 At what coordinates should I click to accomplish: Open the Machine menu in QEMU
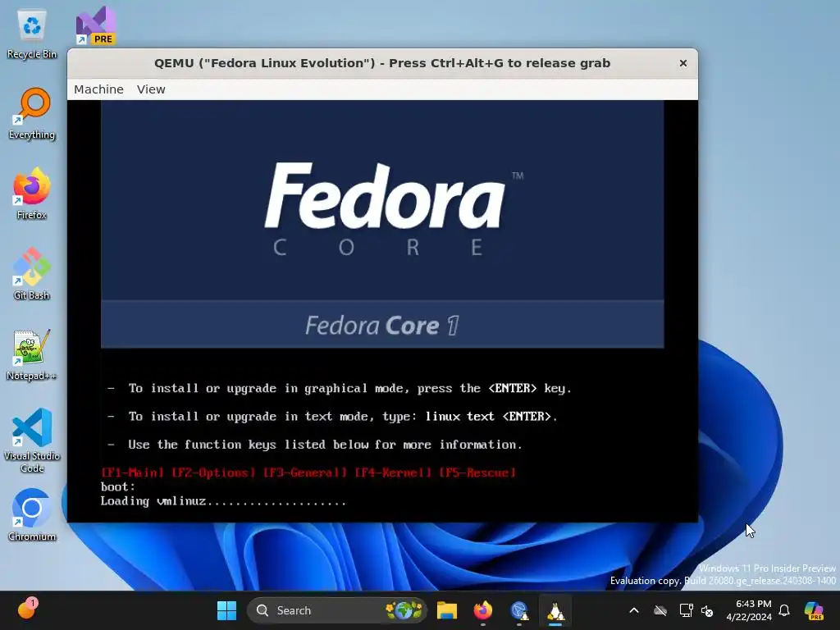tap(98, 89)
